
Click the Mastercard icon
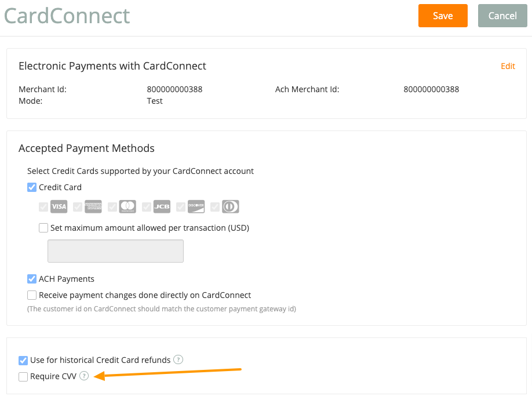[127, 206]
